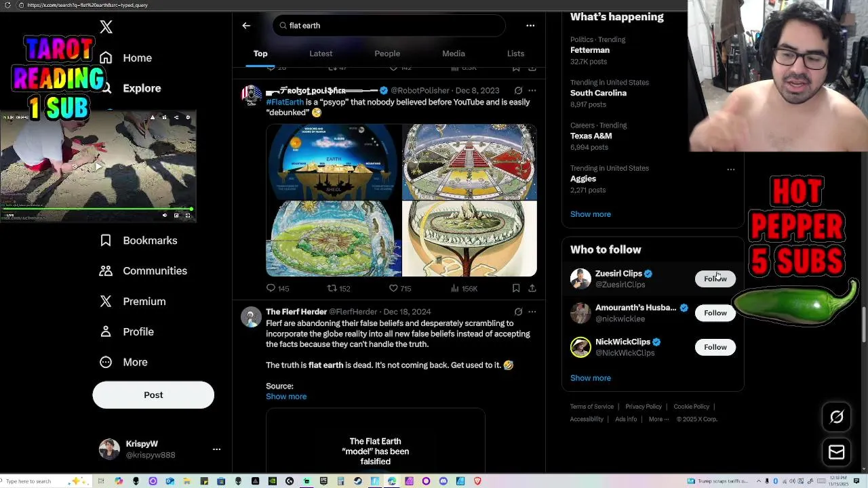Open Brave browser from the taskbar

click(477, 481)
